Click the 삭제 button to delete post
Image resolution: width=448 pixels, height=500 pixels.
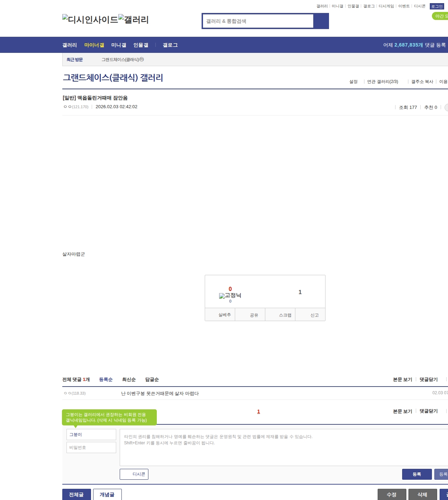pyautogui.click(x=422, y=494)
